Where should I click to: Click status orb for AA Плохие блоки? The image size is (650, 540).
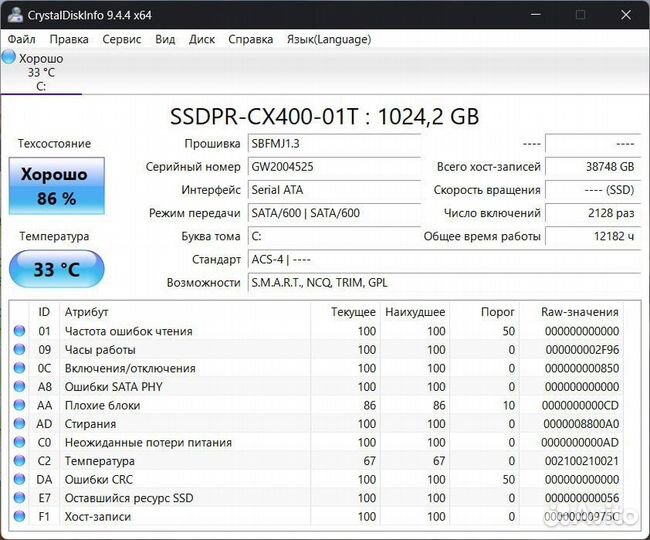click(19, 405)
